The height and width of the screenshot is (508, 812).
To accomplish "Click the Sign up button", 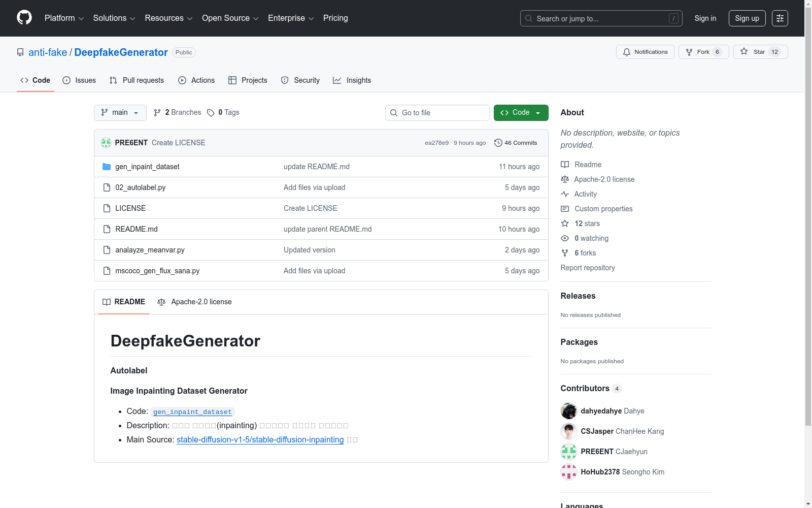I will point(747,18).
